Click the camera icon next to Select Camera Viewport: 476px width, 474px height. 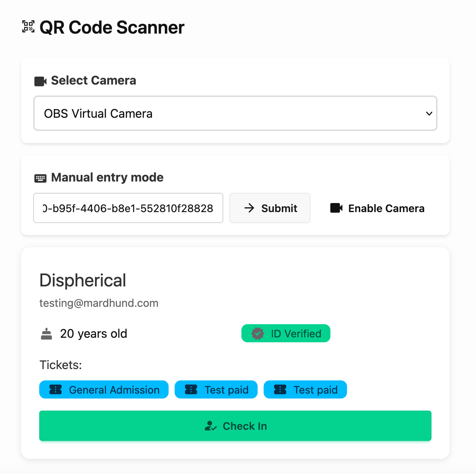click(40, 81)
